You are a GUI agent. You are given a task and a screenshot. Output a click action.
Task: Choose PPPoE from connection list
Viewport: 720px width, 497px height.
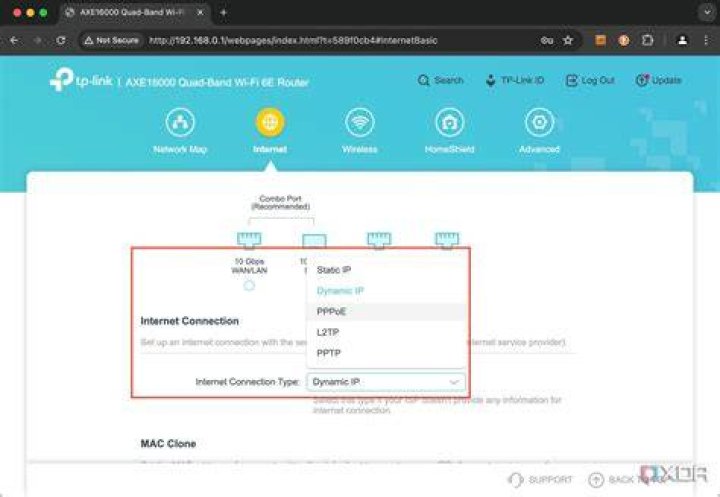pyautogui.click(x=386, y=311)
